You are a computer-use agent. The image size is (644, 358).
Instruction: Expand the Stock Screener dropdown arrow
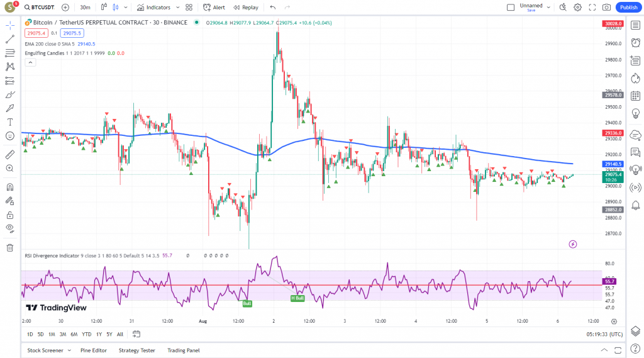tap(69, 350)
